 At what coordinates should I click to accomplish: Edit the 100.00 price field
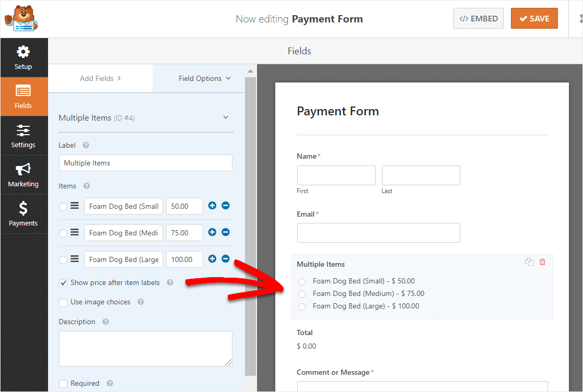click(184, 260)
